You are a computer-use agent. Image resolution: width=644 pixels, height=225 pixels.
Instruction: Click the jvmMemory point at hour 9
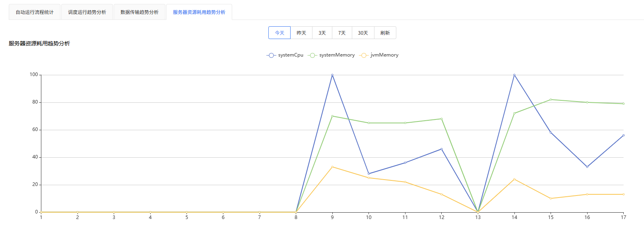coord(332,167)
